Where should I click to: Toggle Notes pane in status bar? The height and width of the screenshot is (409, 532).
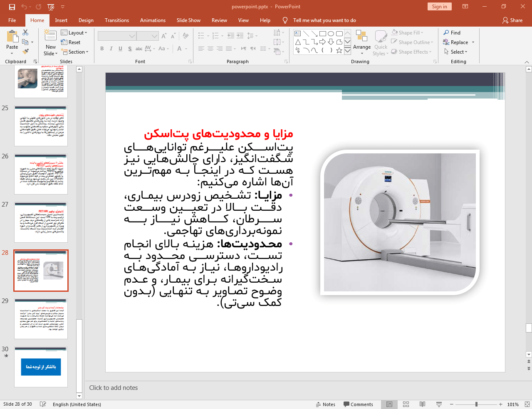point(325,404)
